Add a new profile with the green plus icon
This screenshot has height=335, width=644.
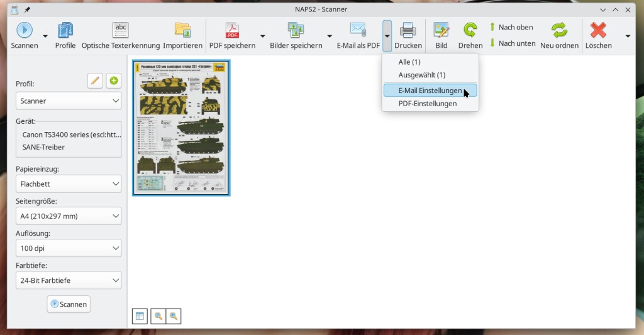coord(114,80)
